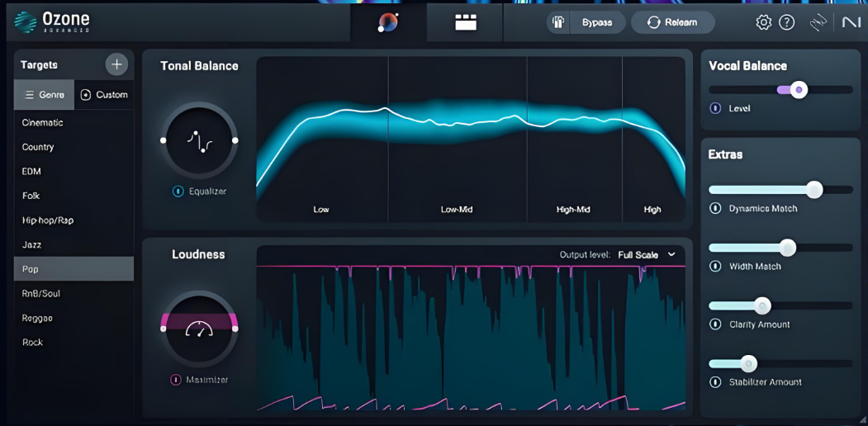Open settings with the gear icon
The height and width of the screenshot is (426, 868).
[764, 22]
